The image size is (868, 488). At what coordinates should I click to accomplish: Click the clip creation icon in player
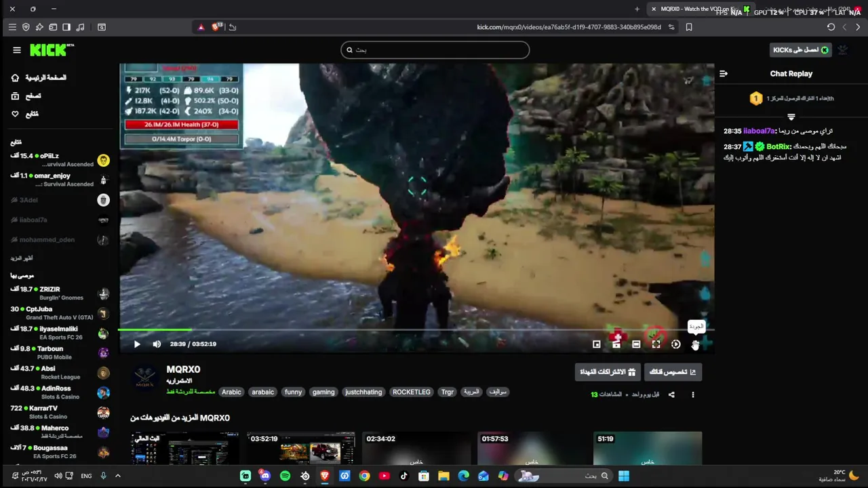click(x=616, y=344)
